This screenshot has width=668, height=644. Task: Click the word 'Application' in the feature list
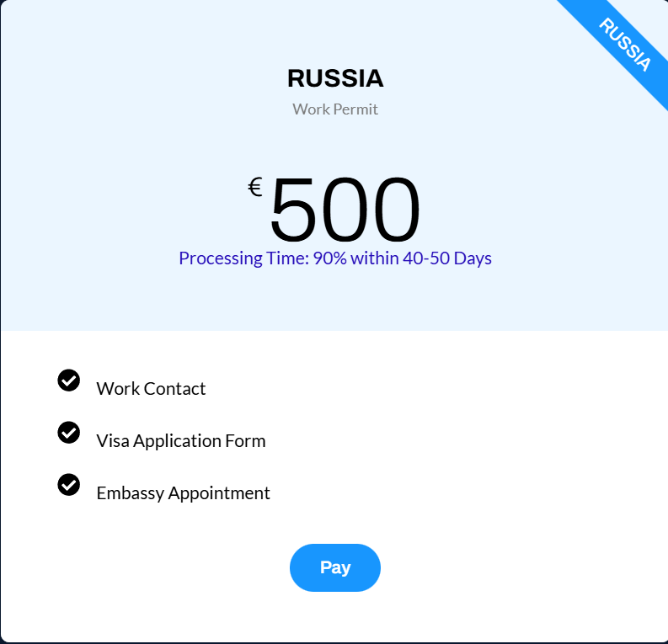coord(175,441)
